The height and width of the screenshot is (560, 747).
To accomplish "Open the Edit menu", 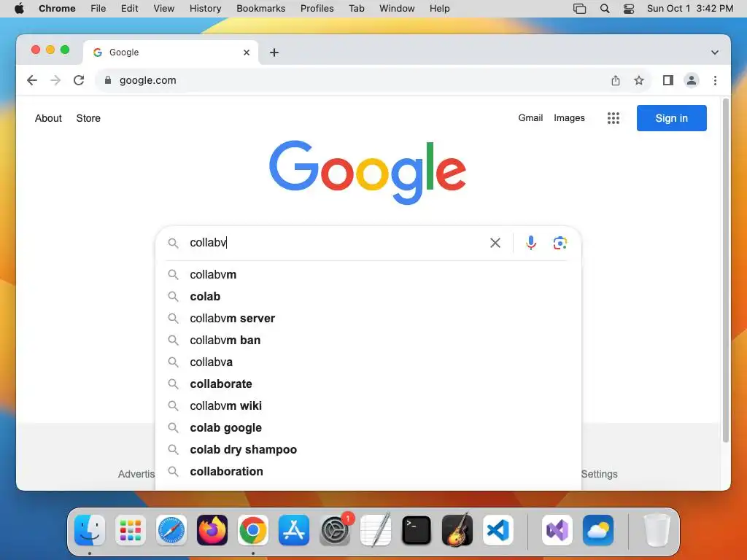I will (129, 9).
